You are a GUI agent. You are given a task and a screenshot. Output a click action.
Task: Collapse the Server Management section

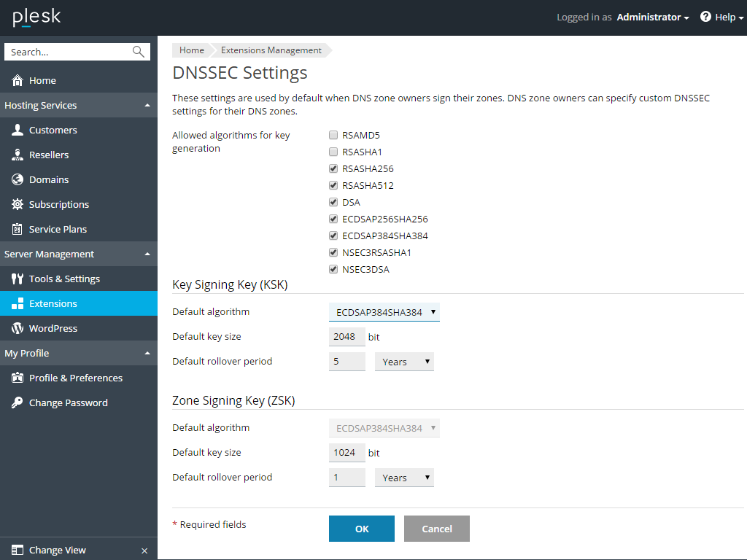[147, 254]
